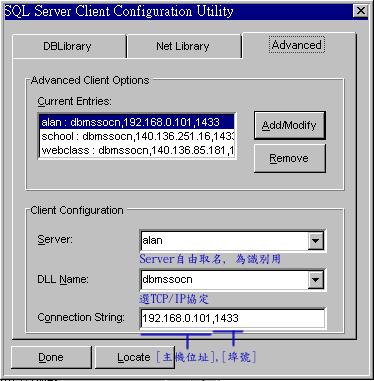This screenshot has width=374, height=381.
Task: Click the Current Entries label
Action: (74, 101)
